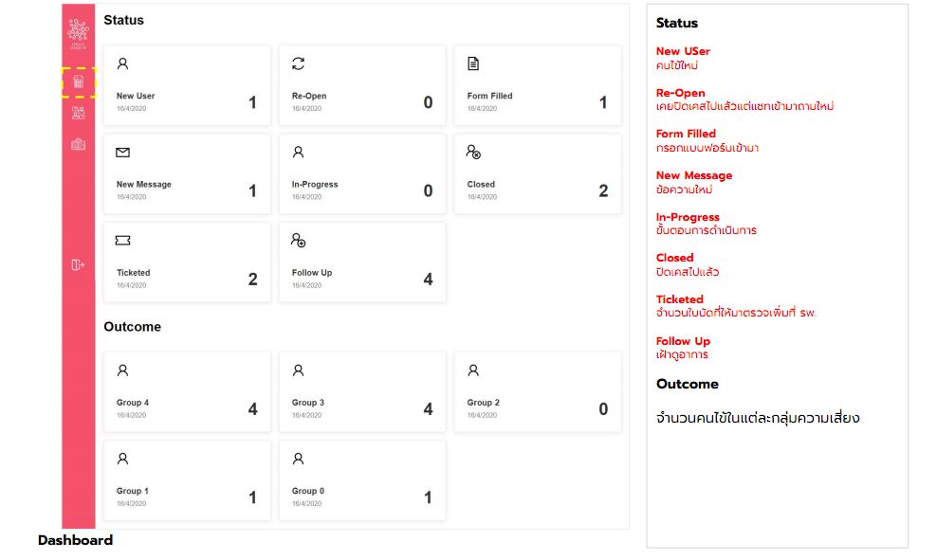Click the New Message envelope icon
Image resolution: width=937 pixels, height=560 pixels.
tap(122, 153)
